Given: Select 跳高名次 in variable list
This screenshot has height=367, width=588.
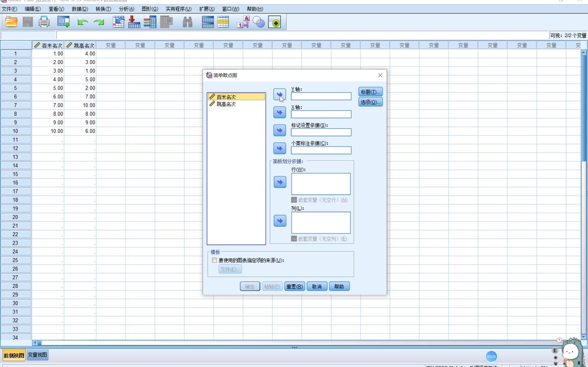Looking at the screenshot, I should pos(226,104).
